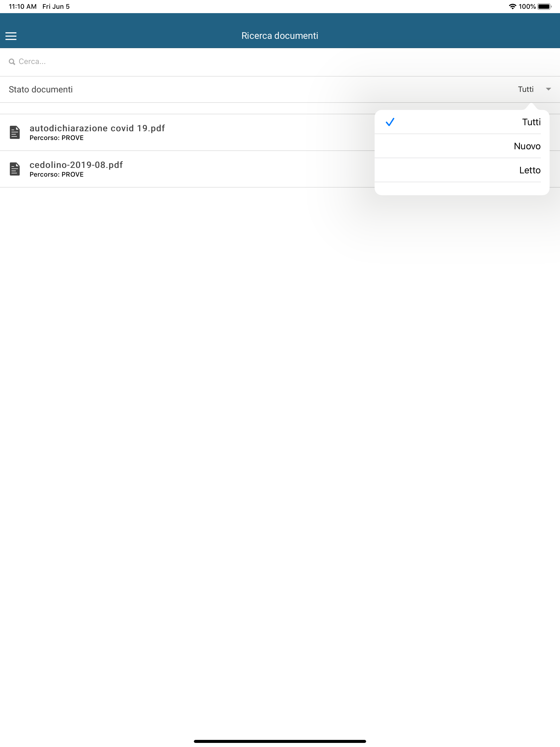Click the blue checkmark next to Tutti
The width and height of the screenshot is (560, 747).
click(x=390, y=122)
